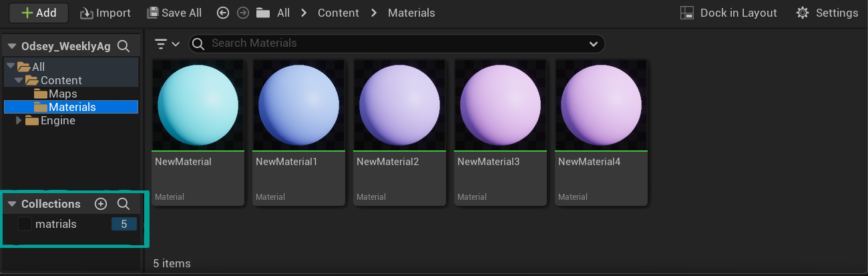Click the Import button

pyautogui.click(x=105, y=13)
